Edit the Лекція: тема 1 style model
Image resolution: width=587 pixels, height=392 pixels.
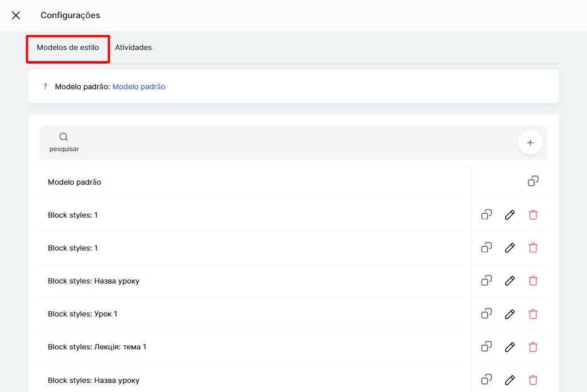click(x=510, y=347)
